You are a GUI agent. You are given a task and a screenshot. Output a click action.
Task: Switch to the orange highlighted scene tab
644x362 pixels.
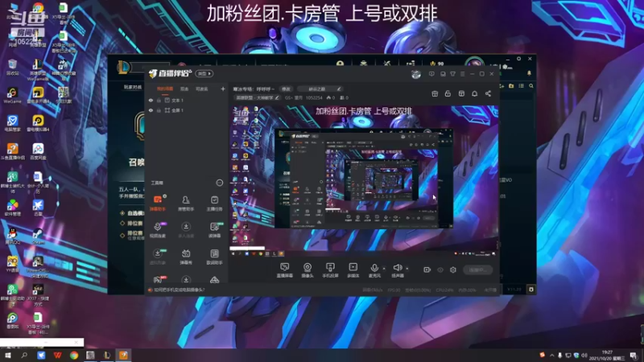click(165, 88)
